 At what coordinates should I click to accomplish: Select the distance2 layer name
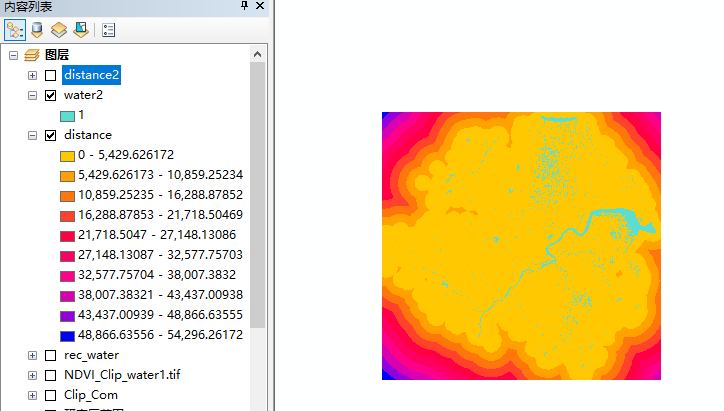(x=91, y=75)
